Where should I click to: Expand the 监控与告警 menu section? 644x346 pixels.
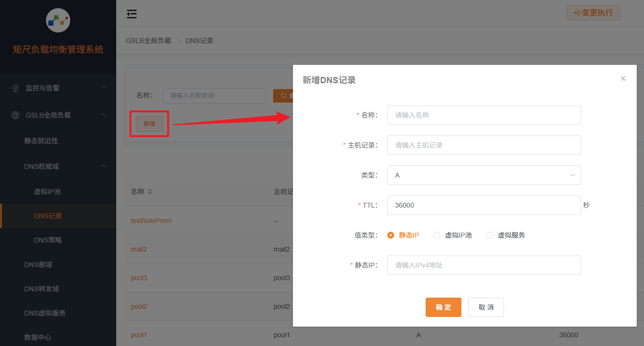(58, 88)
